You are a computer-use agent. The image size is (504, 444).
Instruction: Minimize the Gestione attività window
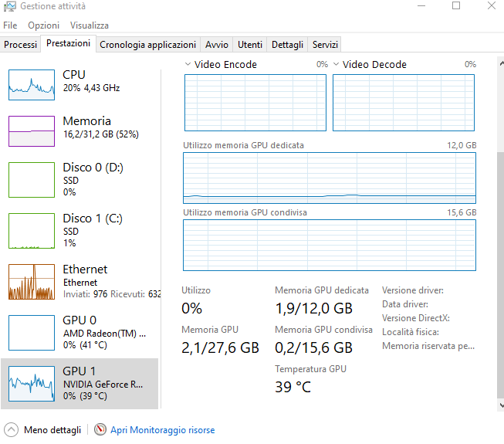(421, 5)
